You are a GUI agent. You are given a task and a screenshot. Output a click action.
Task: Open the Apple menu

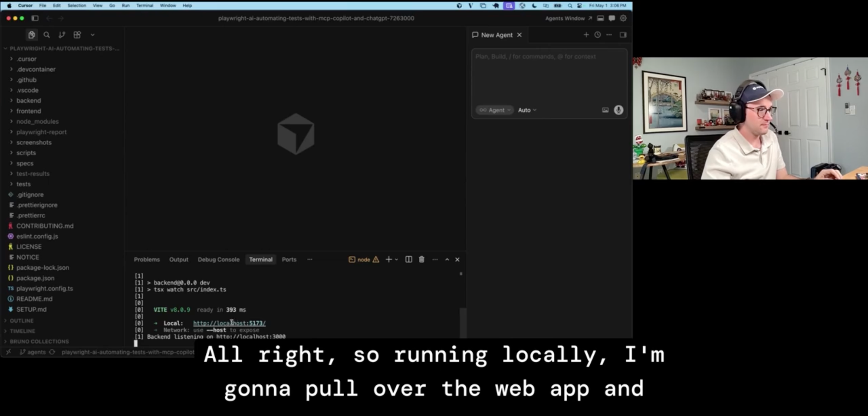[x=9, y=6]
